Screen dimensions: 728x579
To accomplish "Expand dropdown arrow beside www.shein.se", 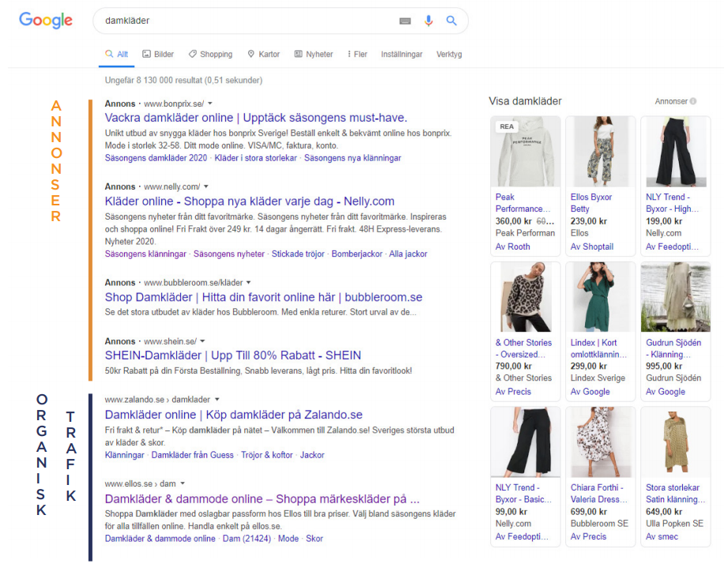I will 202,341.
